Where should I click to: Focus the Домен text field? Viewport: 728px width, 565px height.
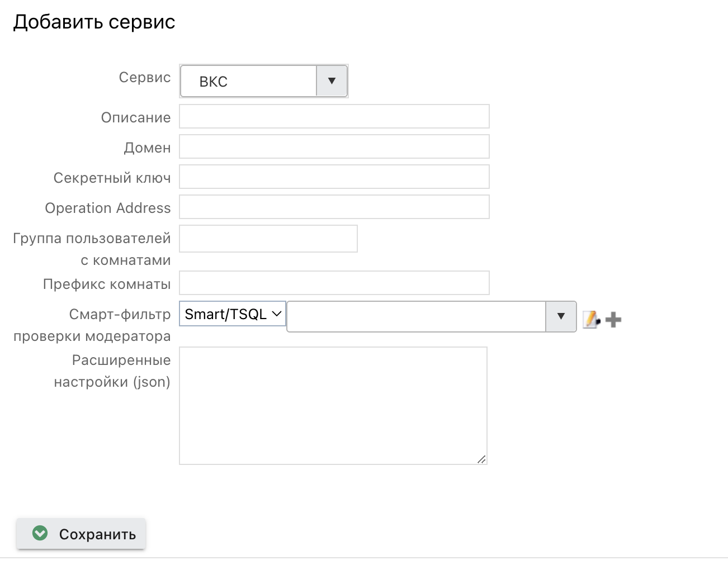pos(334,146)
